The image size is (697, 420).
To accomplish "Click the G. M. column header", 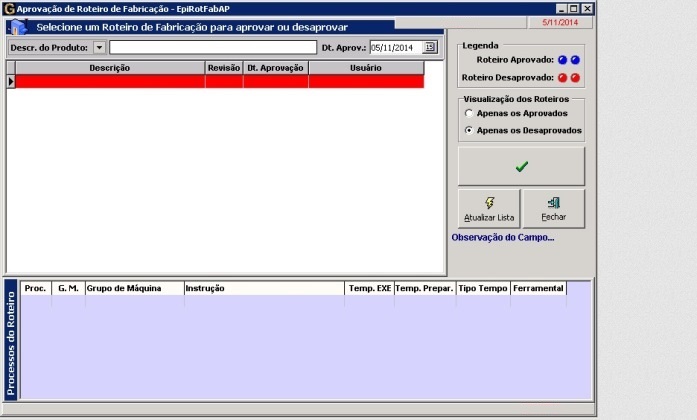I will (x=68, y=288).
